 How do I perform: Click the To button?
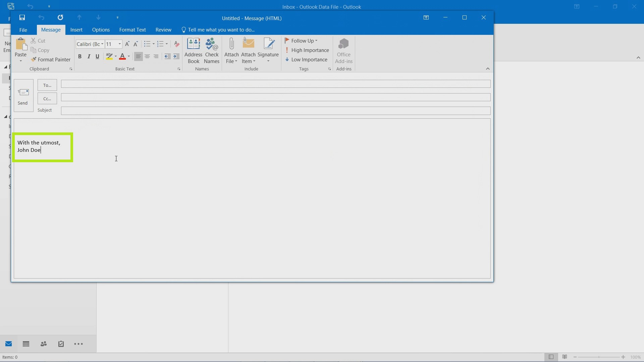pos(47,85)
